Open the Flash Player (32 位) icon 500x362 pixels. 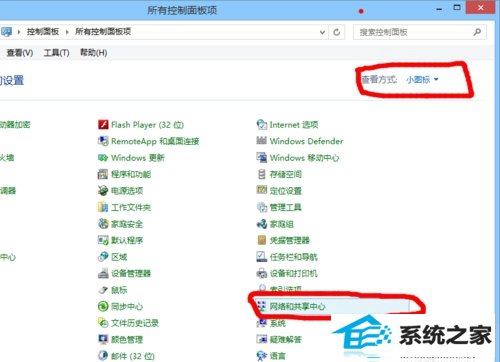click(103, 124)
